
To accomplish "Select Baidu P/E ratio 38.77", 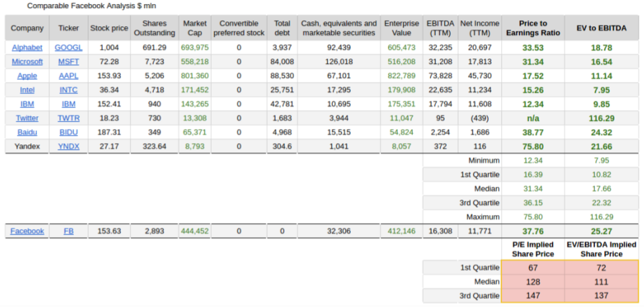I will (533, 132).
